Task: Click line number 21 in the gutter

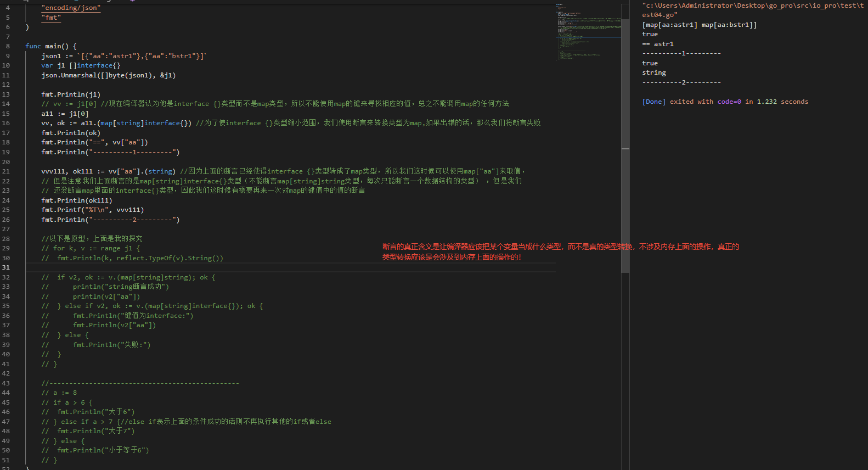Action: [x=5, y=171]
